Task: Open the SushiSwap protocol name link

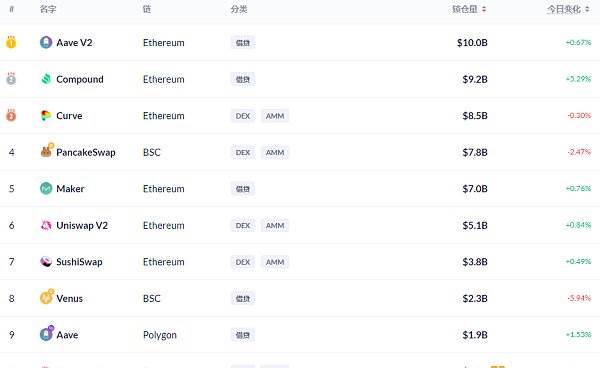Action: click(x=79, y=262)
